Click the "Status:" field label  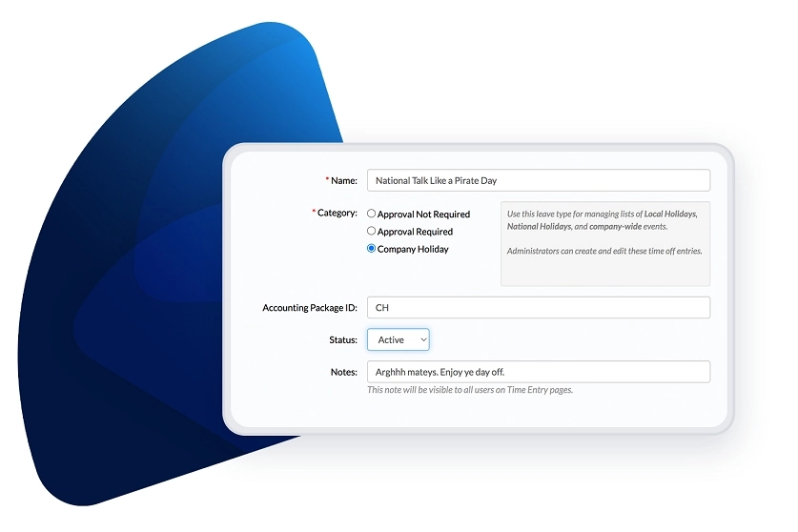[x=342, y=339]
